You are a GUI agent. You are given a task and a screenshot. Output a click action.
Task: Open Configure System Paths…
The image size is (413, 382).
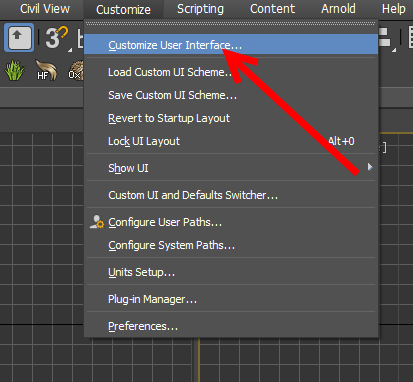pyautogui.click(x=231, y=245)
